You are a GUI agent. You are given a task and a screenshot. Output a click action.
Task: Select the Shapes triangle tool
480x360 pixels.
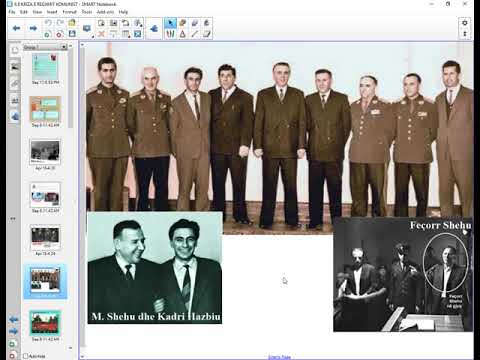(x=183, y=34)
